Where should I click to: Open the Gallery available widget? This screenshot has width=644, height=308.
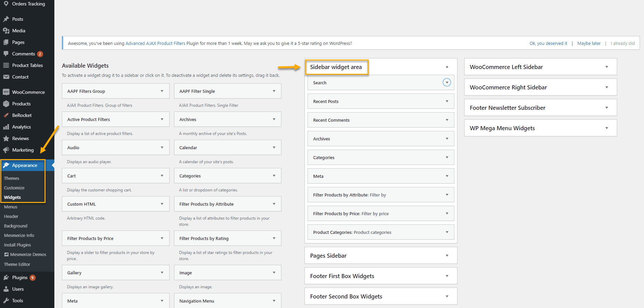(116, 273)
